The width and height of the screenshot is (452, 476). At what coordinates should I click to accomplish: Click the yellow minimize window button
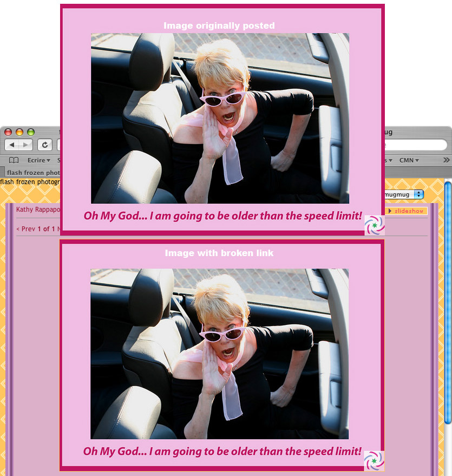point(19,132)
